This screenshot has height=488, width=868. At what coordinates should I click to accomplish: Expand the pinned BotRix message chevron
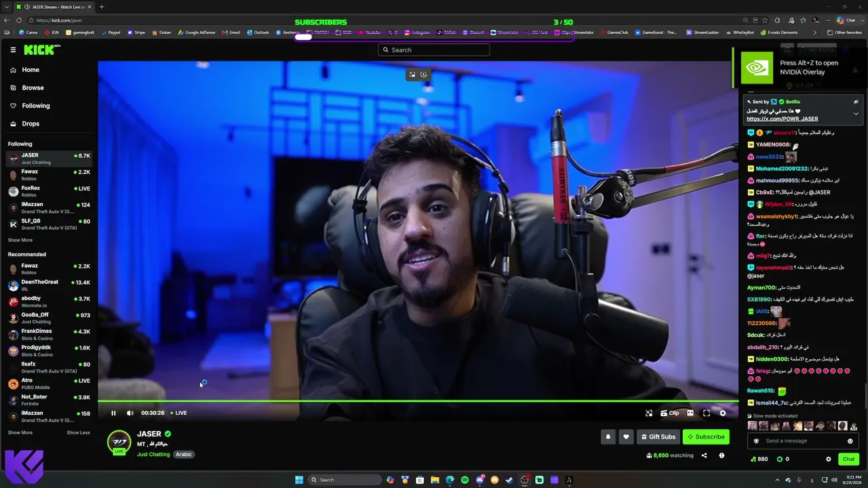point(856,114)
